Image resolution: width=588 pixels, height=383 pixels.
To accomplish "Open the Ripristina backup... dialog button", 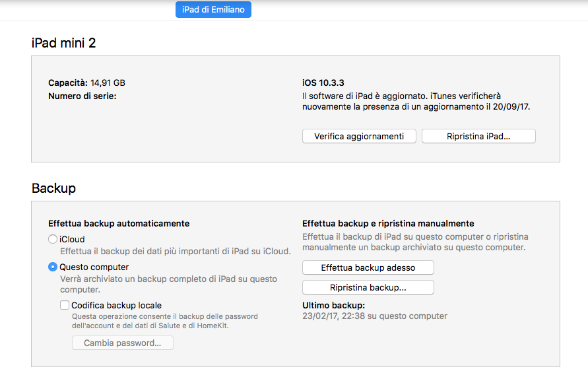I will pos(368,288).
